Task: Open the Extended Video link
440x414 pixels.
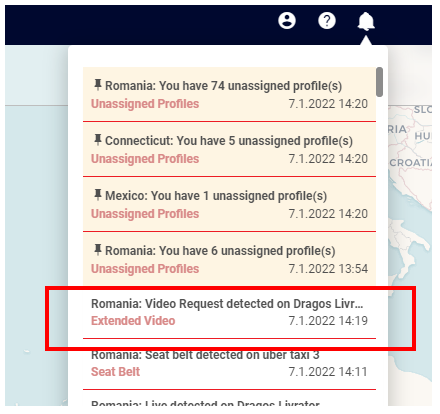Action: pos(133,321)
